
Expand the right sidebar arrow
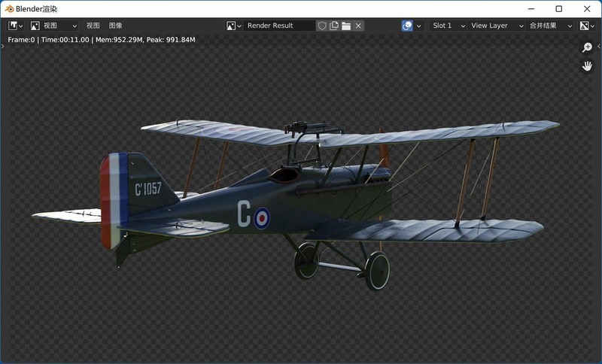[x=599, y=46]
